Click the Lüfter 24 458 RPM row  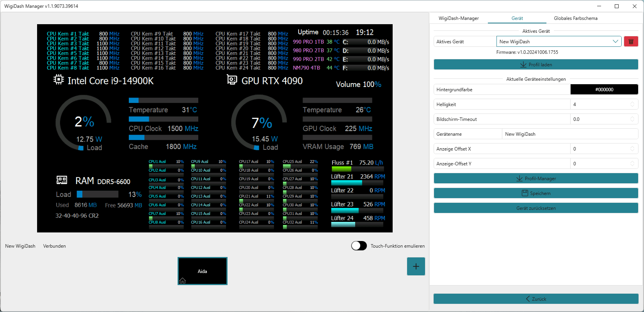[x=358, y=221]
